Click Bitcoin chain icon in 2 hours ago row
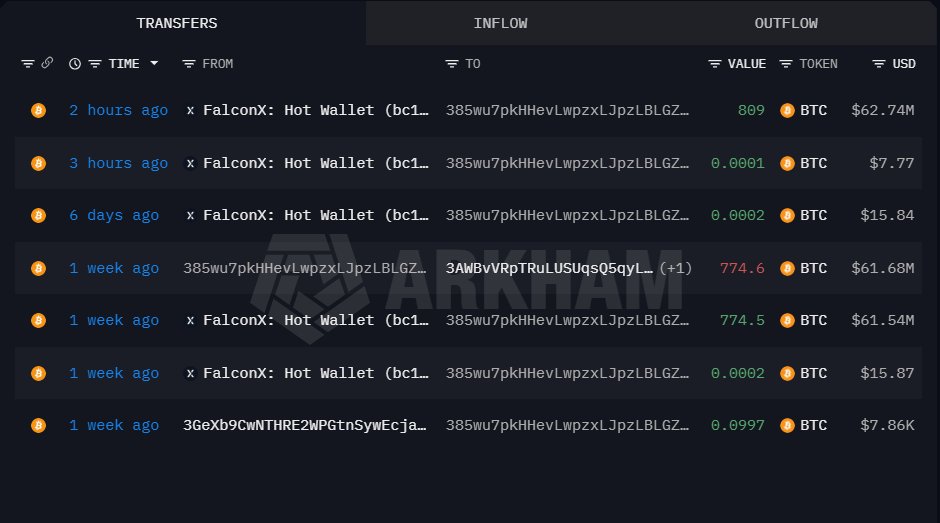 tap(38, 110)
